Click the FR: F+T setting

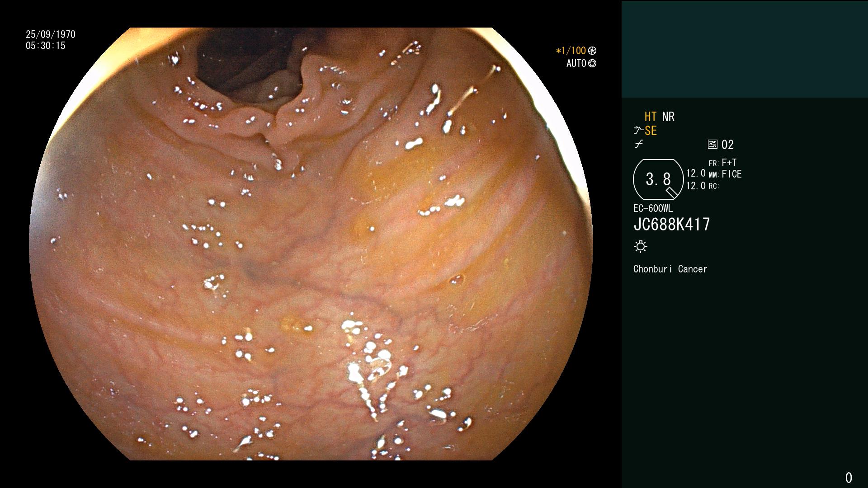(x=722, y=163)
